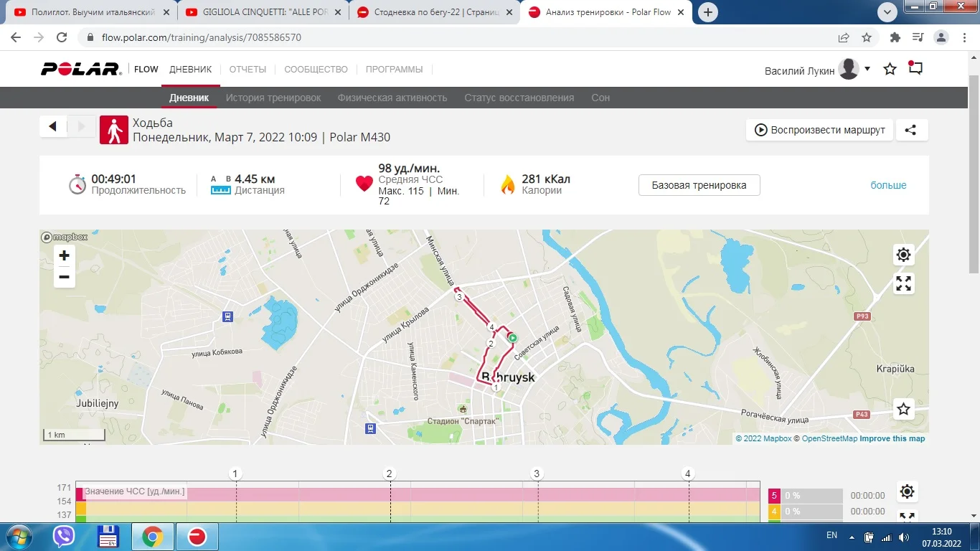Click the heart rate zone 5 color swatch
The height and width of the screenshot is (551, 980).
[x=774, y=495]
